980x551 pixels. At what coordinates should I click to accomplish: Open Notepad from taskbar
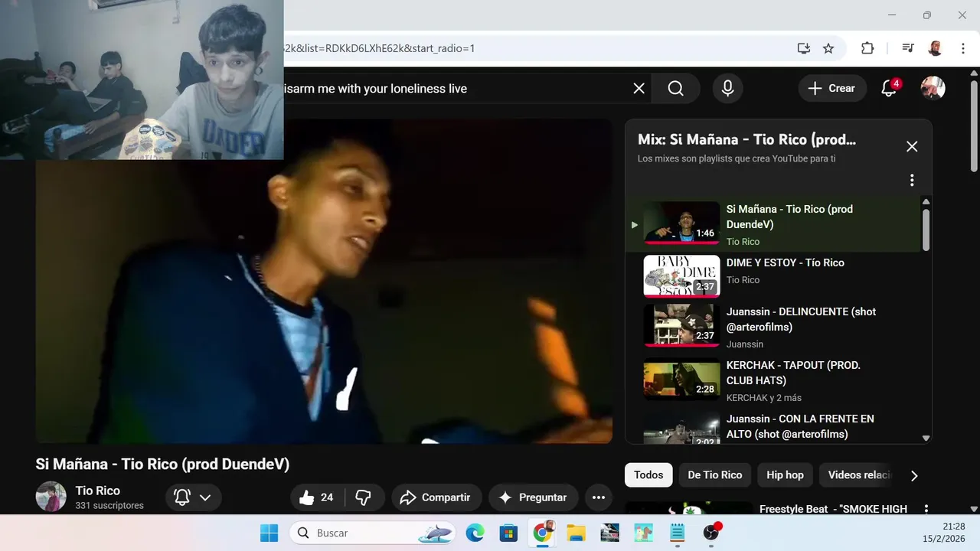(x=677, y=533)
